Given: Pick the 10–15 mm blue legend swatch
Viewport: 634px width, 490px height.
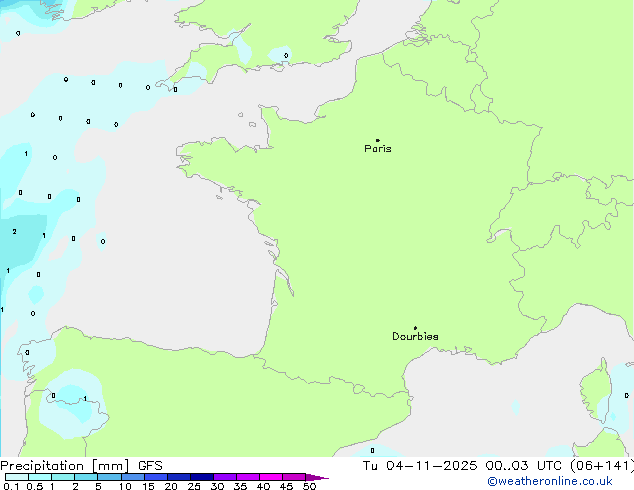Looking at the screenshot, I should point(132,477).
